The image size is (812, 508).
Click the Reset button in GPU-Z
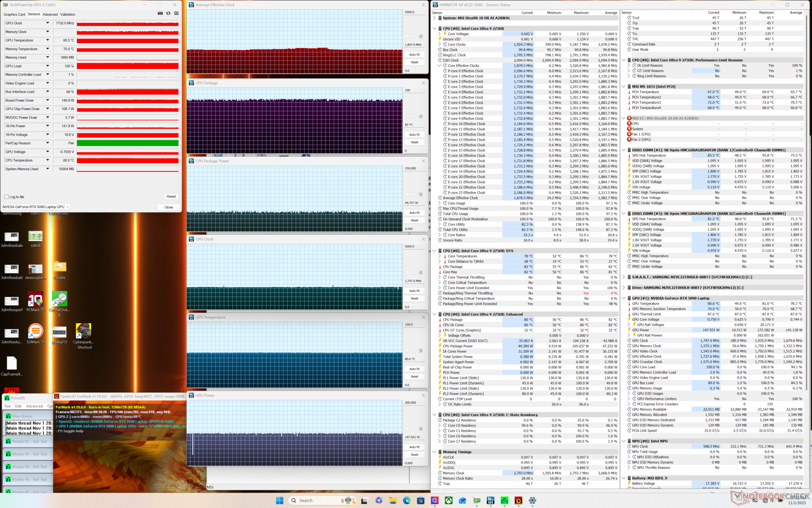(x=171, y=196)
